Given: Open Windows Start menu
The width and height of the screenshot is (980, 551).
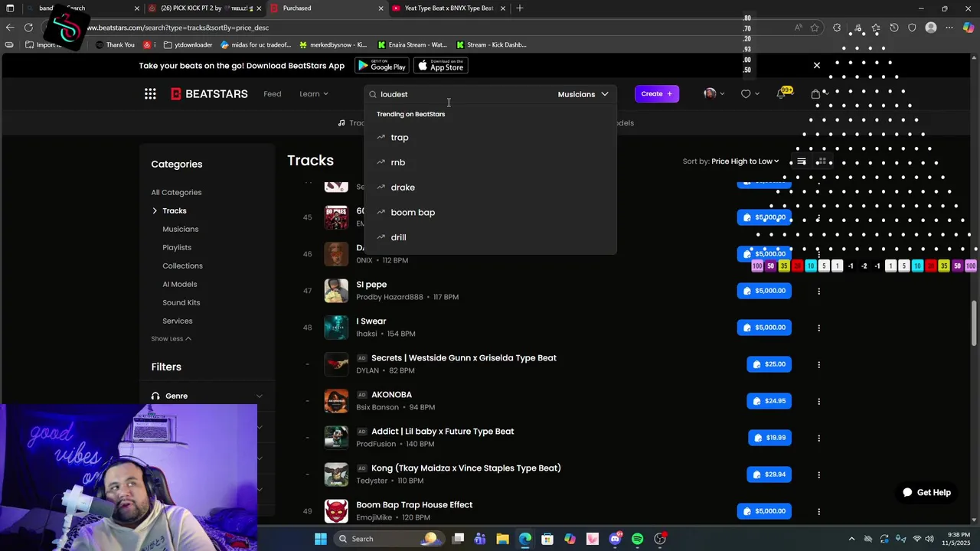Looking at the screenshot, I should [x=320, y=539].
